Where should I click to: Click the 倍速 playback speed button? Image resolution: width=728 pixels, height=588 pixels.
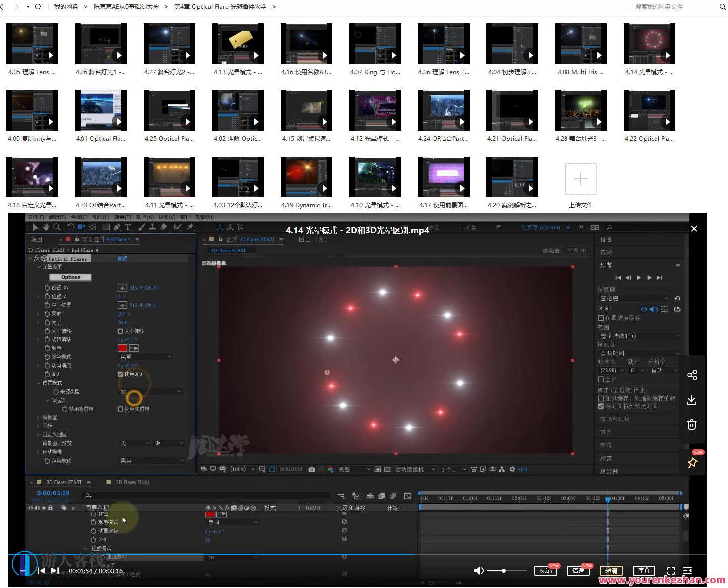pos(578,571)
